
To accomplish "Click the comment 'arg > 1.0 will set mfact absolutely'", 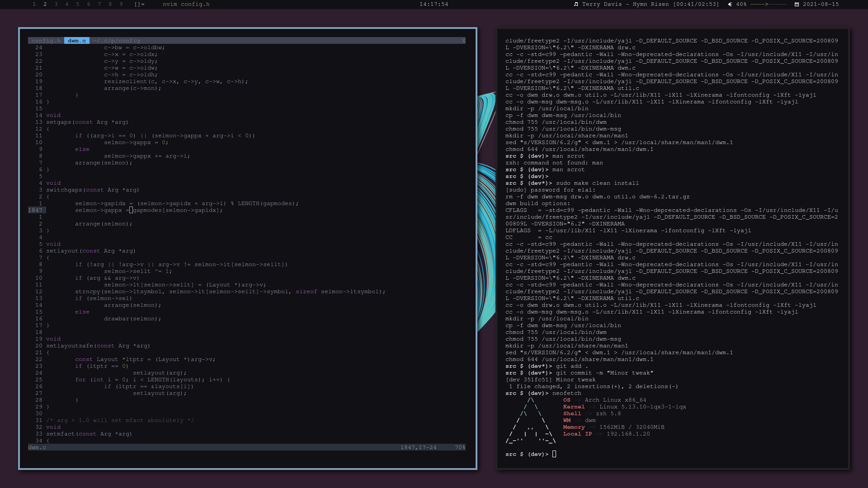I will pos(120,420).
